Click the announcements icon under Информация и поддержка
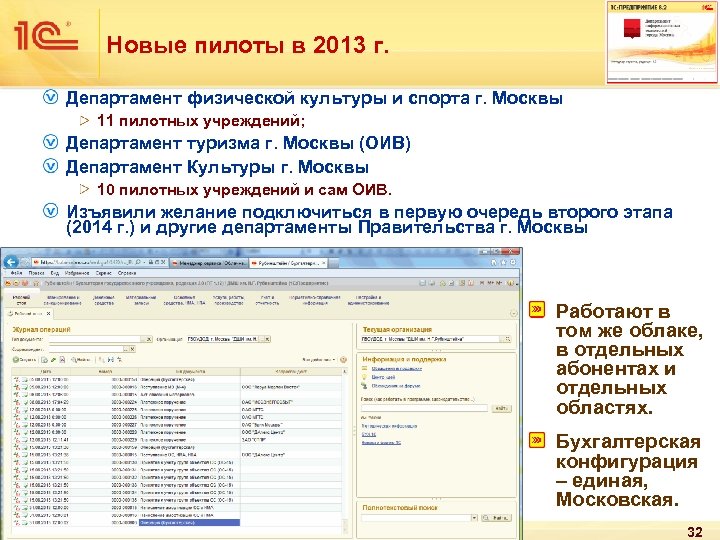720x540 pixels. coord(365,368)
